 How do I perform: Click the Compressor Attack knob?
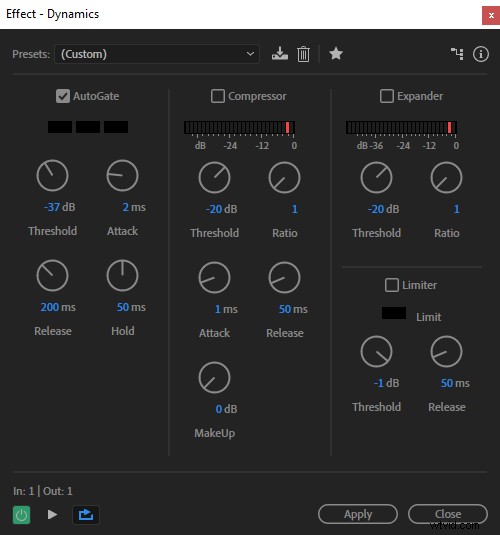214,277
